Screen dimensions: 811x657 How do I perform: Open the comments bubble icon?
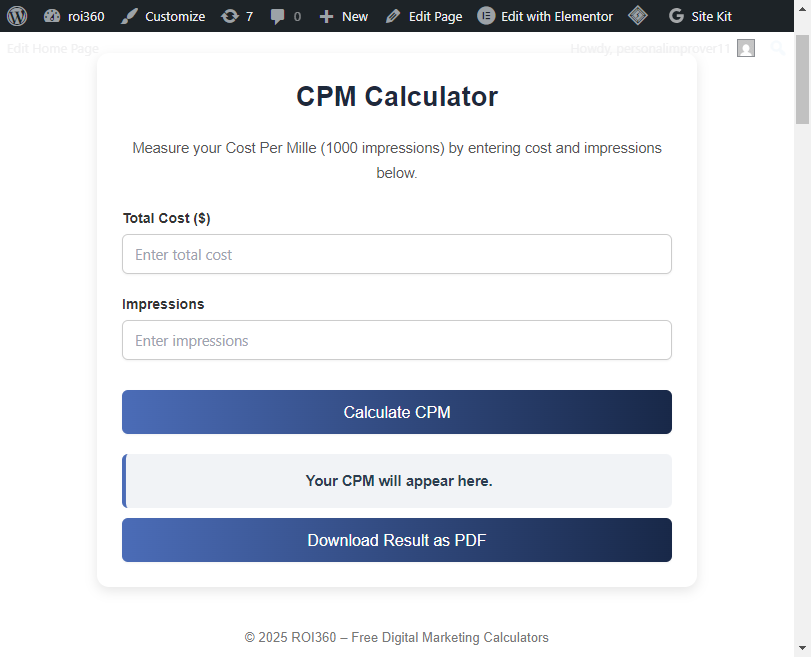click(x=278, y=16)
